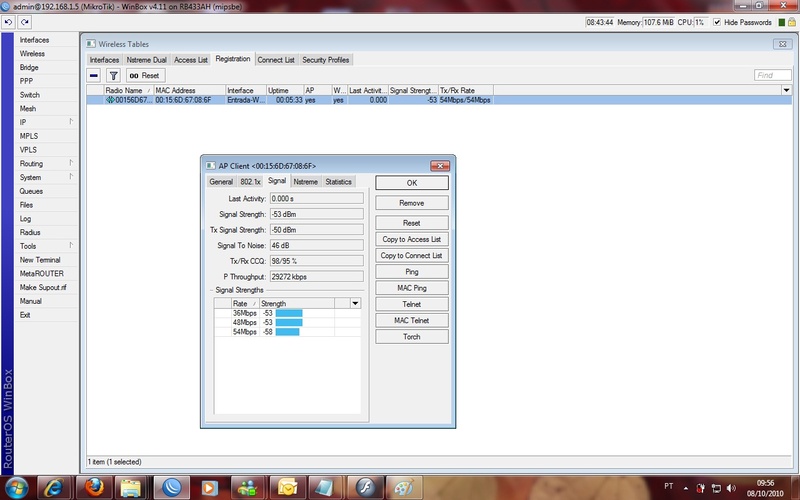Click the Telnet button in AP Client
Screen dimensions: 800x500
[x=412, y=304]
